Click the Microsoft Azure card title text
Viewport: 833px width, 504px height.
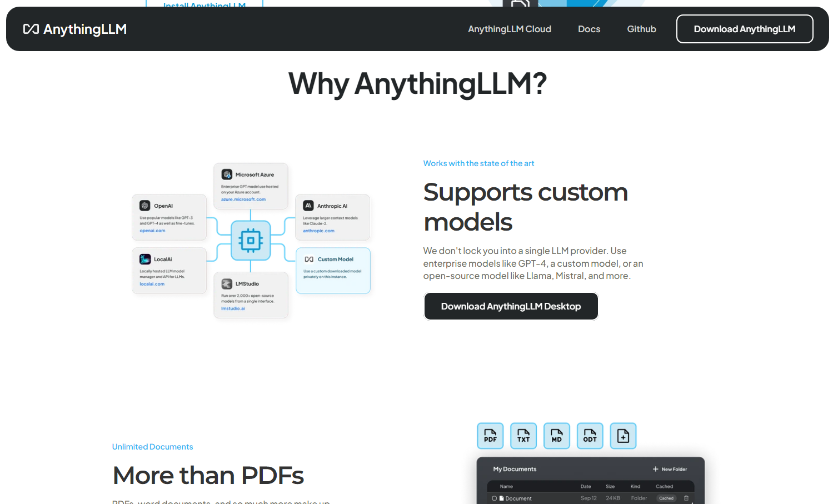tap(255, 174)
